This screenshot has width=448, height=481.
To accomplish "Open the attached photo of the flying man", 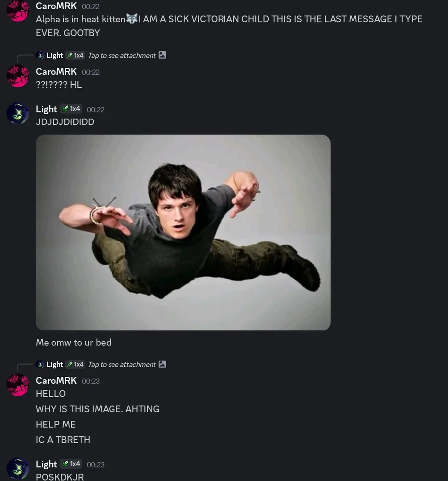I will pos(183,233).
